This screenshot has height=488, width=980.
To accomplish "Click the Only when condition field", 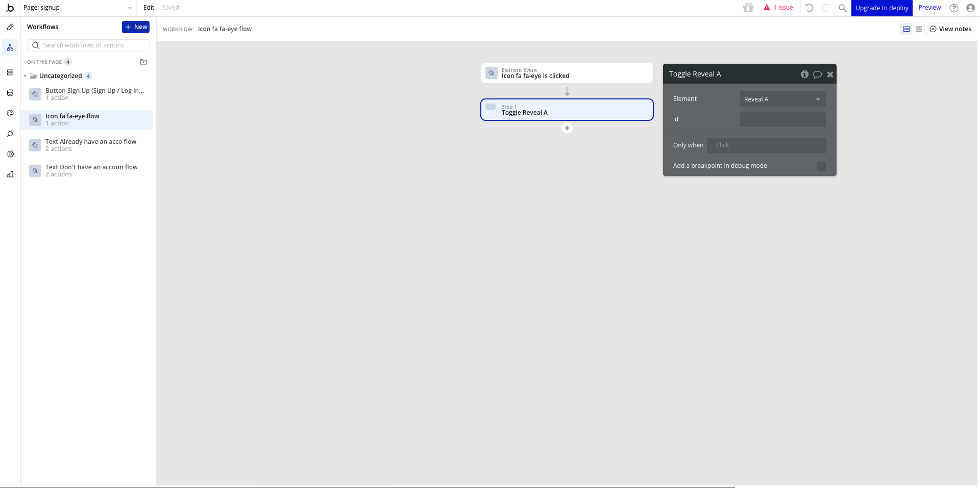I will click(x=766, y=145).
